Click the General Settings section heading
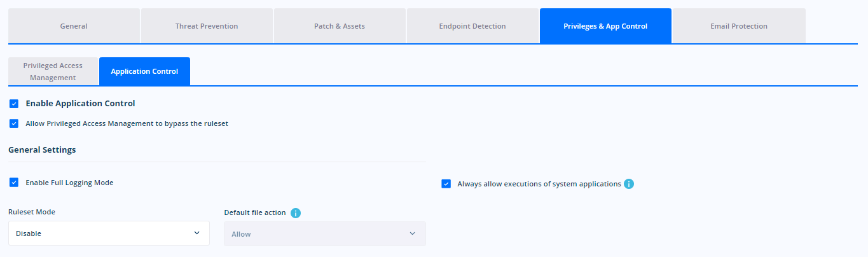 point(42,150)
